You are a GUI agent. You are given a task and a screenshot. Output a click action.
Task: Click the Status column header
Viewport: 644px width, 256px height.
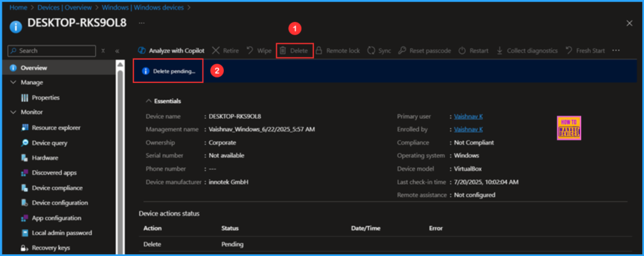pyautogui.click(x=230, y=228)
